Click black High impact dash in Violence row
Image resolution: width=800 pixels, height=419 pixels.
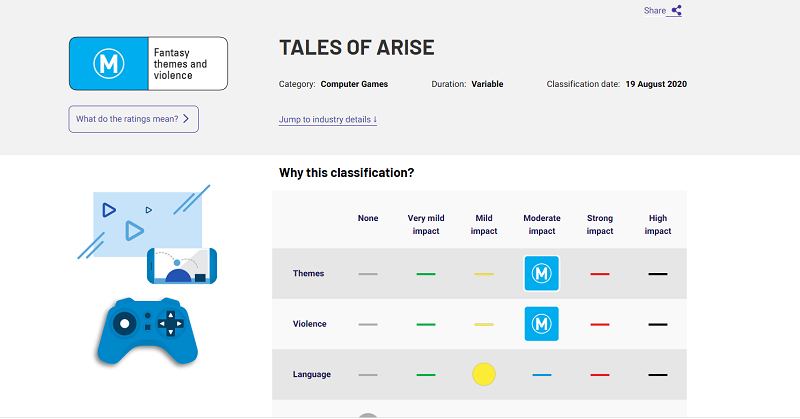[x=658, y=325]
